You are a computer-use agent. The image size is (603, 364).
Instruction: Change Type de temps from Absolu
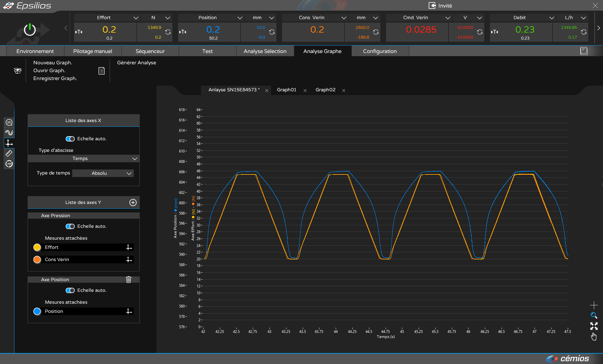[103, 173]
